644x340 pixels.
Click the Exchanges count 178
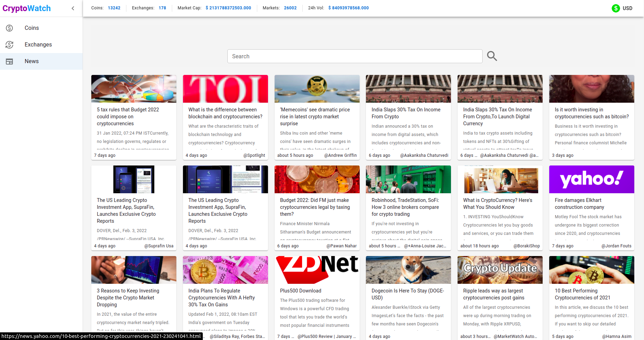(x=162, y=8)
